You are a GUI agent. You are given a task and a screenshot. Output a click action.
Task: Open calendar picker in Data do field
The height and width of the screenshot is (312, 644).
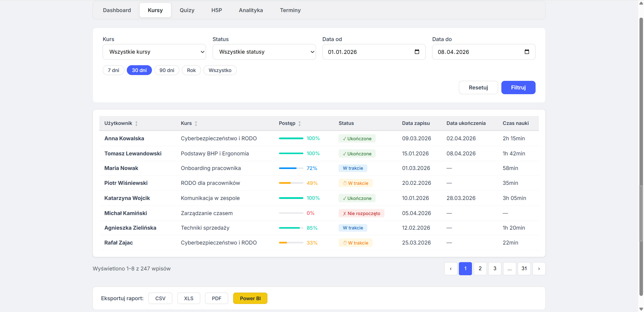[x=527, y=52]
